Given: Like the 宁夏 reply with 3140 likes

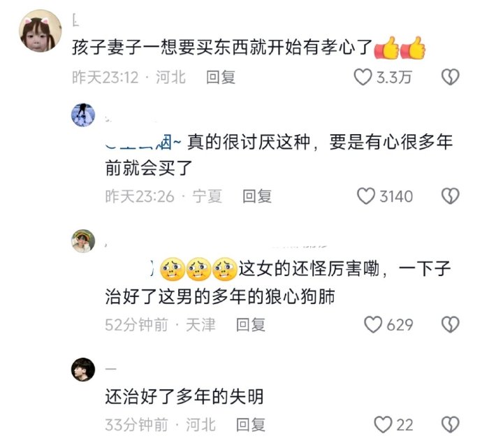Looking at the screenshot, I should coord(366,196).
